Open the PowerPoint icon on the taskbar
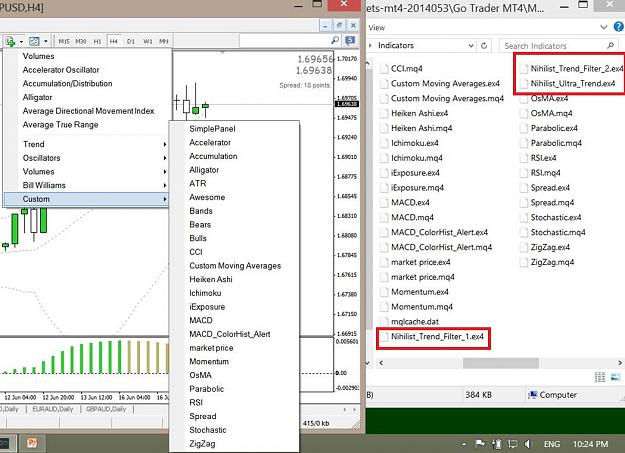Viewport: 625px width, 453px height. (32, 443)
